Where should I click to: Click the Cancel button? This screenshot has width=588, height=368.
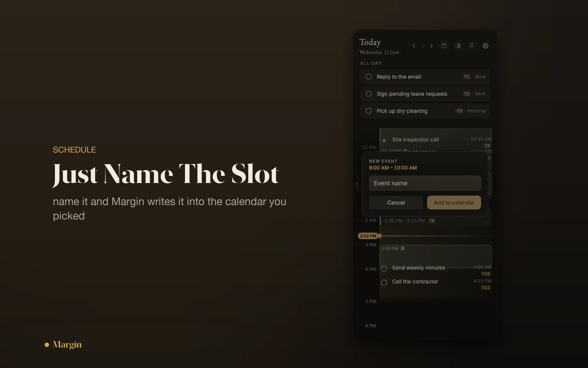click(x=396, y=202)
